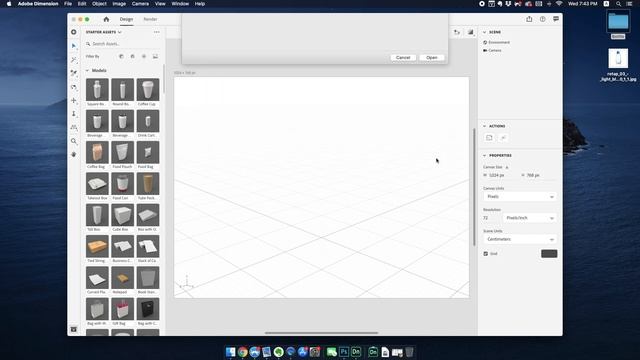Open the Starter Assets dropdown
Viewport: 640px width, 360px height.
[104, 32]
